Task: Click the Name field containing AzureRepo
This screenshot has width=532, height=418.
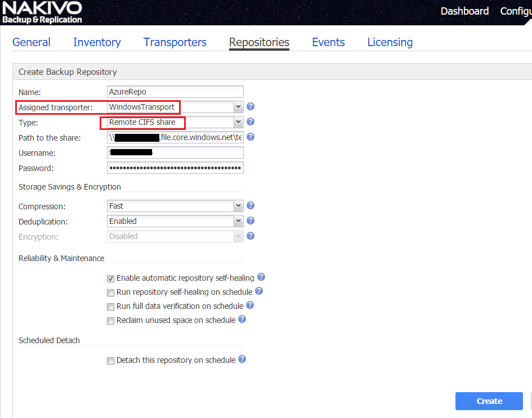Action: coord(175,92)
